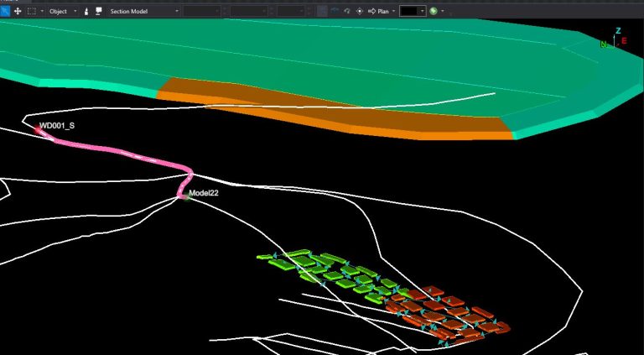Click the Model22 label
This screenshot has height=355, width=644.
pos(204,193)
